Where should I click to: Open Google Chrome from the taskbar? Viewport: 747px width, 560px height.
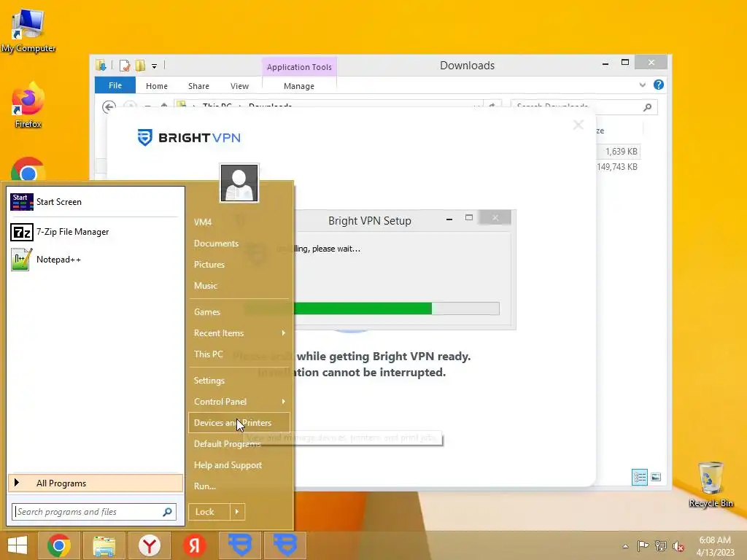coord(59,545)
